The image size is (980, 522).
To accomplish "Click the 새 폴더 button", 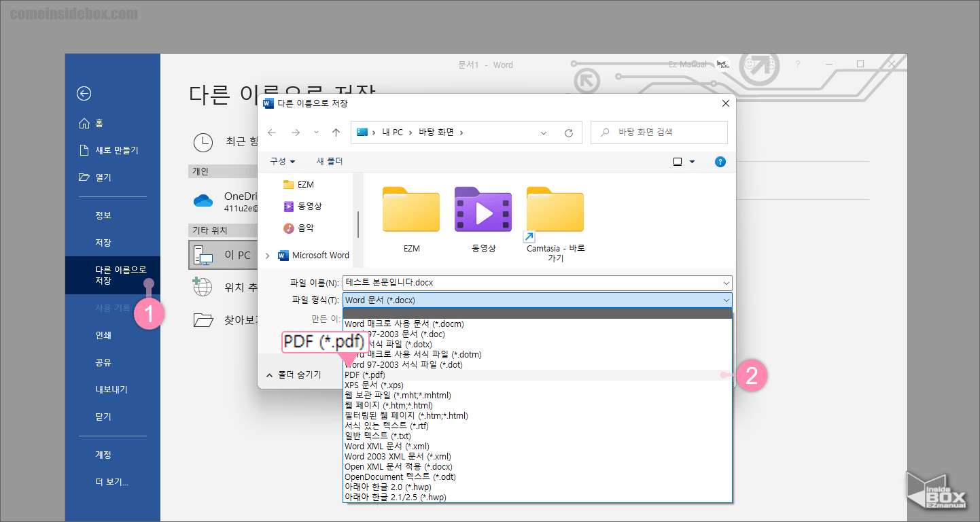I will pyautogui.click(x=330, y=161).
